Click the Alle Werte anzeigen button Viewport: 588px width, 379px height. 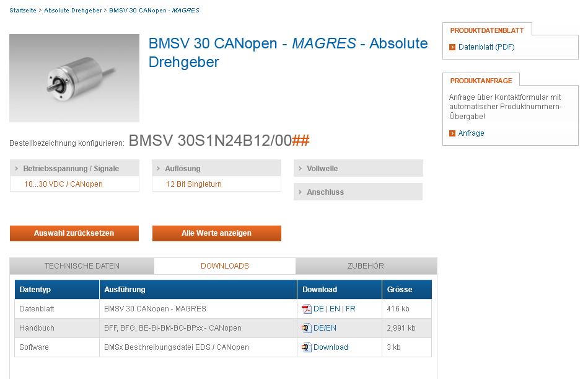(216, 233)
